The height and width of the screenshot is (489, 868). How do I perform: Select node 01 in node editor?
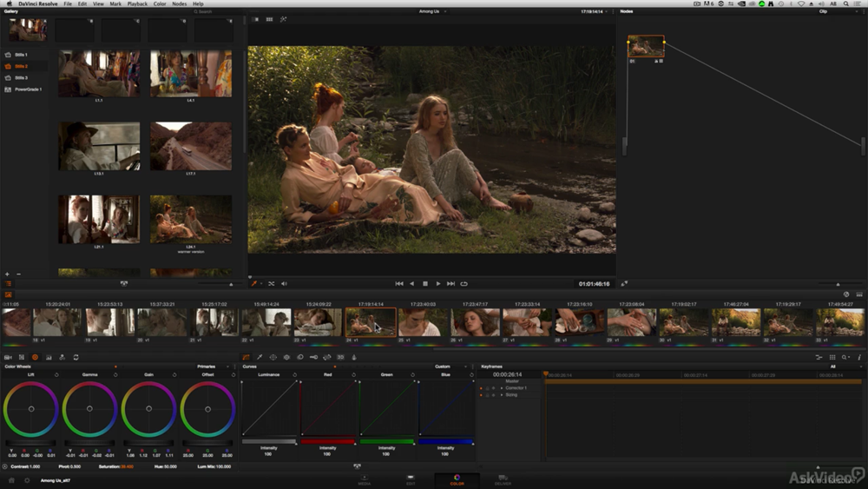pos(646,46)
